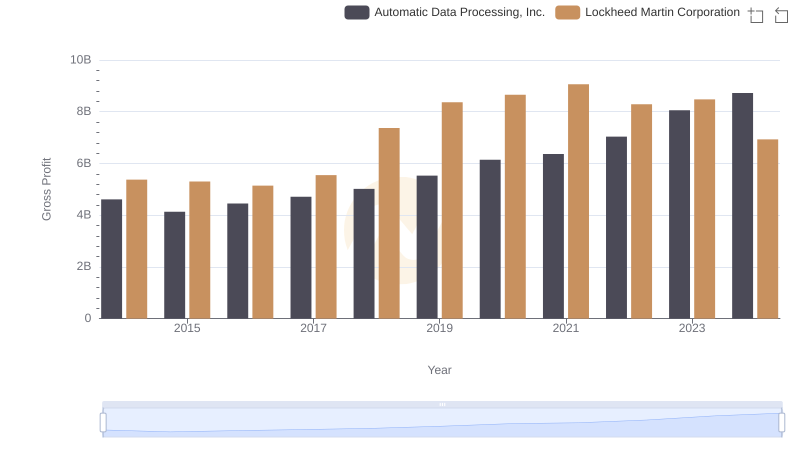Click the 2019 Automatic Data Processing bar
Viewport: 800px width, 461px height.
pos(427,247)
